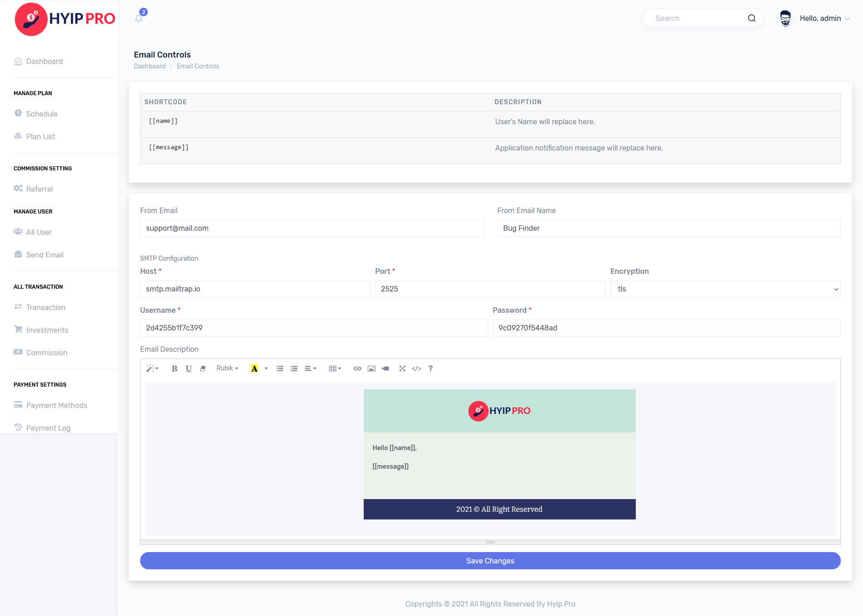The width and height of the screenshot is (863, 616).
Task: Insert a picture into the editor
Action: pos(371,369)
